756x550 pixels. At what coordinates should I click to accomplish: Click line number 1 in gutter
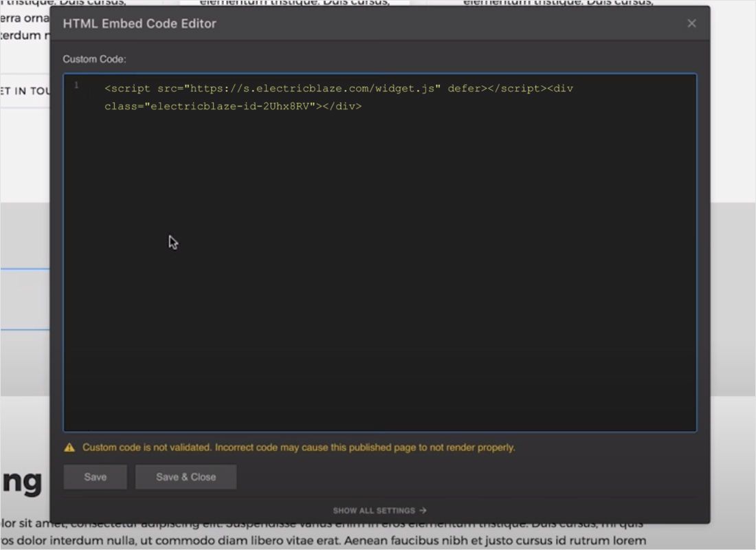click(x=76, y=85)
